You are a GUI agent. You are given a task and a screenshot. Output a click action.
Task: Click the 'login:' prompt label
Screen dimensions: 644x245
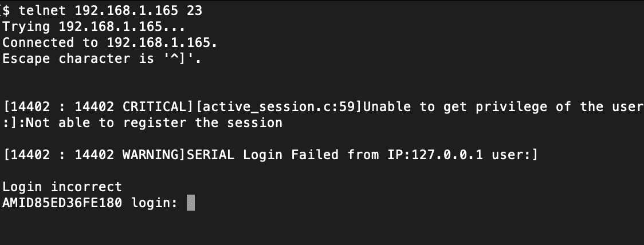155,203
